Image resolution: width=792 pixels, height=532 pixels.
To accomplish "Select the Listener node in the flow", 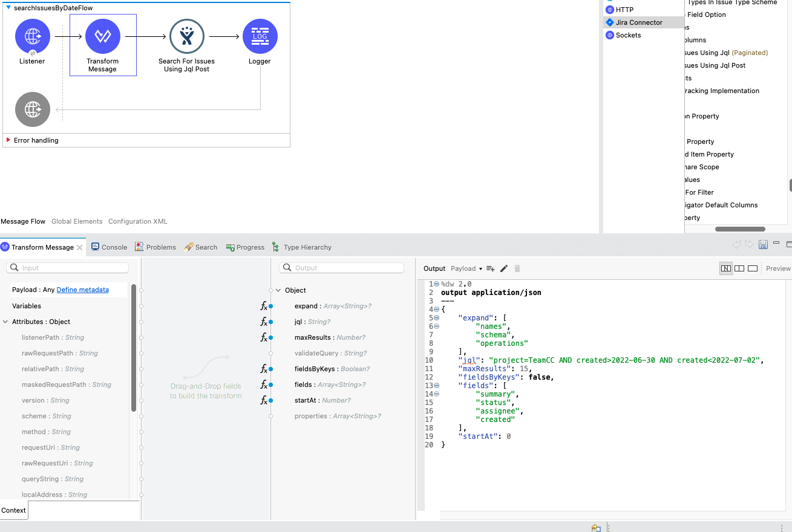I will coord(32,37).
